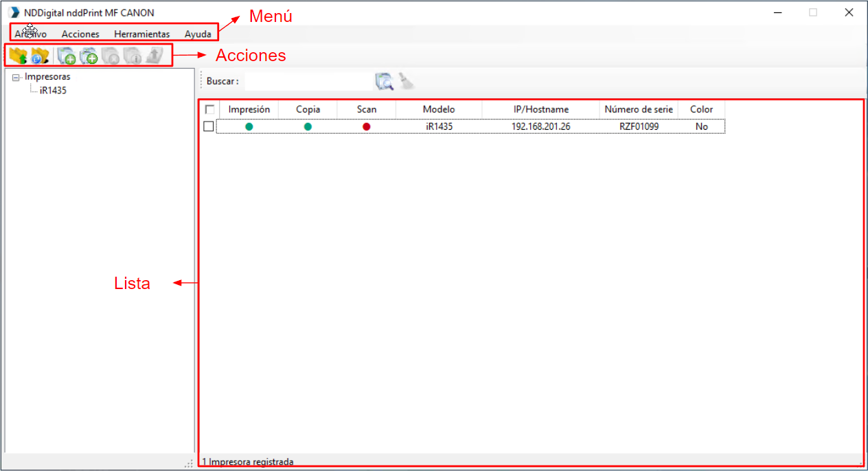Open the Archivo menu
The width and height of the screenshot is (868, 471).
coord(31,34)
